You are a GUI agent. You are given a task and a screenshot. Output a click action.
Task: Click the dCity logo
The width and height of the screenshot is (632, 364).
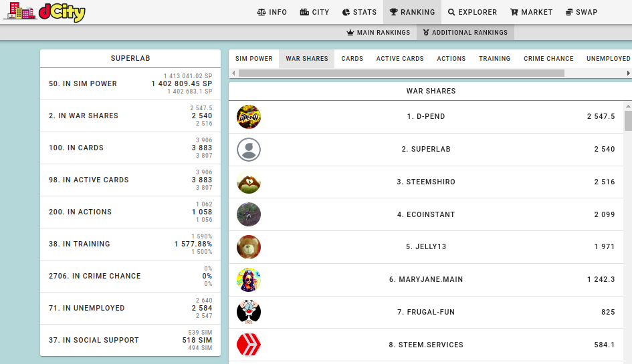[x=44, y=11]
